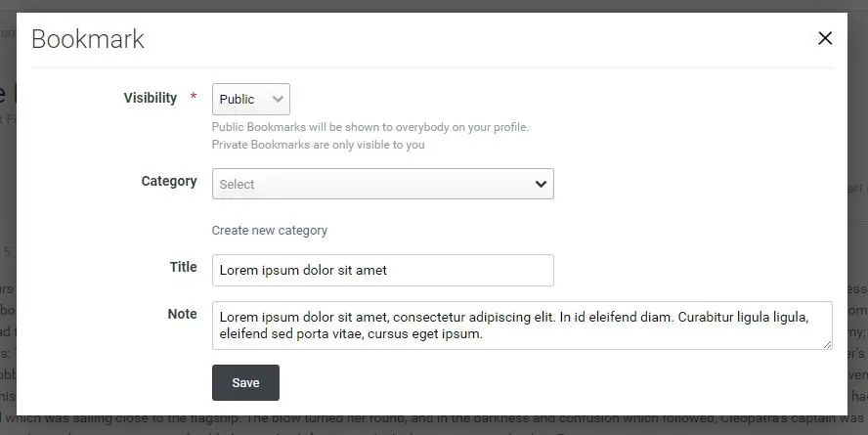The width and height of the screenshot is (868, 435).
Task: Focus the Title input field
Action: (382, 270)
